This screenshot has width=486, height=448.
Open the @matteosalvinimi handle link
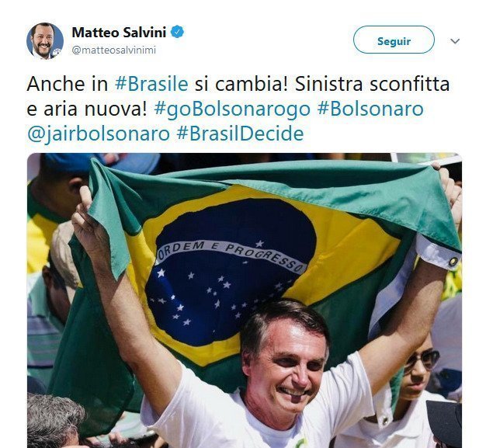[x=113, y=50]
